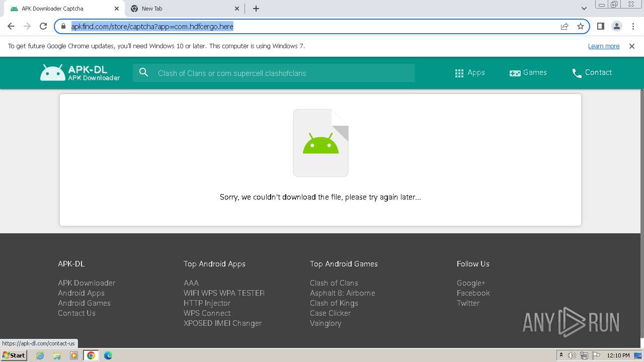The image size is (644, 362).
Task: Open Vainglory game link
Action: pos(326,323)
